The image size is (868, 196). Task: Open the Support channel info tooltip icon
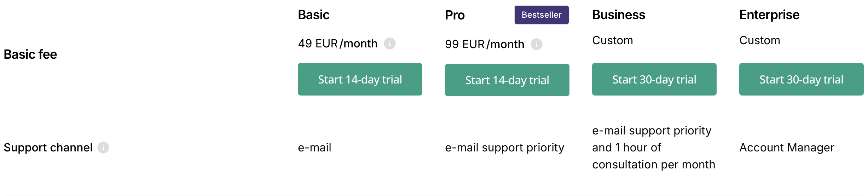(103, 148)
